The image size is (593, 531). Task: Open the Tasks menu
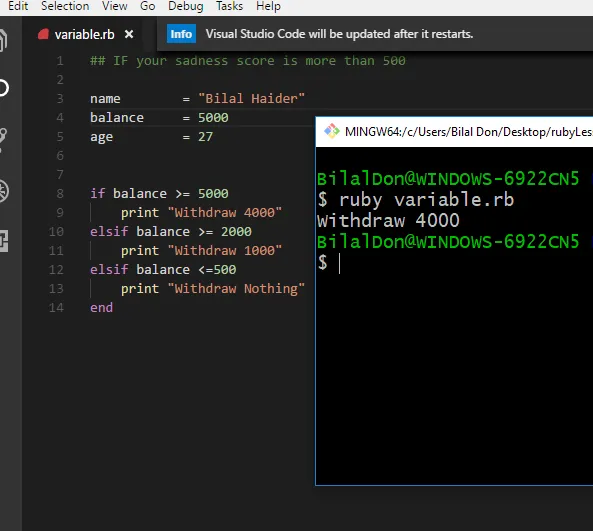point(229,6)
